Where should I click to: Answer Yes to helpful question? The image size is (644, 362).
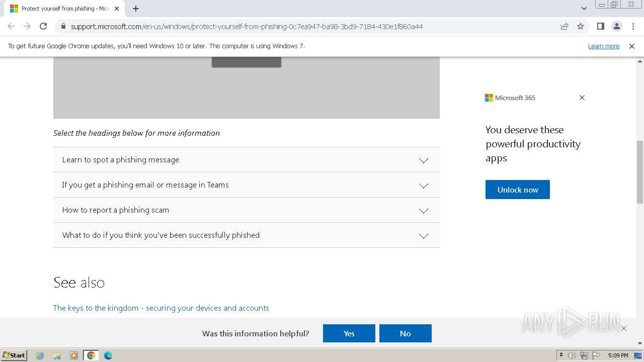pos(349,333)
